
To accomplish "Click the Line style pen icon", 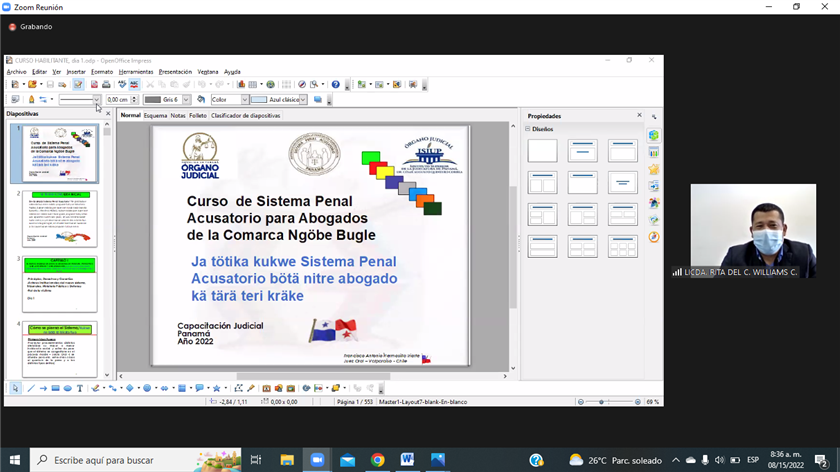I will tap(31, 100).
